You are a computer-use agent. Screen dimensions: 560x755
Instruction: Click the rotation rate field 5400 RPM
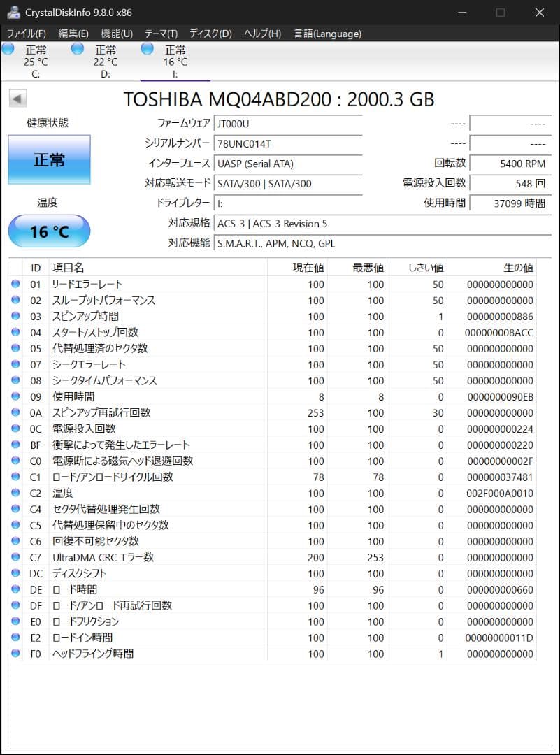pos(510,164)
